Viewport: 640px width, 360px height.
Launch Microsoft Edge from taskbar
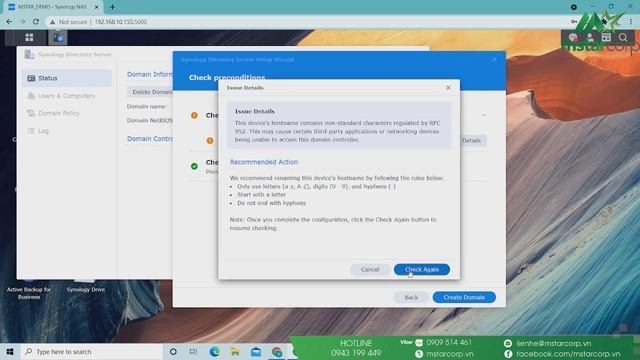[x=214, y=351]
